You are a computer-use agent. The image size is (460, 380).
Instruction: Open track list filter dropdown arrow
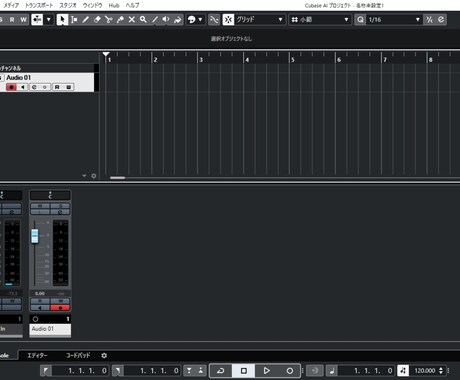click(x=84, y=176)
